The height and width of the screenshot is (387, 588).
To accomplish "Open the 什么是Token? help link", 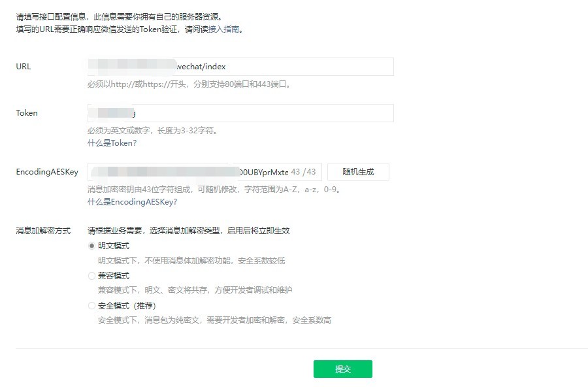I will pyautogui.click(x=112, y=143).
